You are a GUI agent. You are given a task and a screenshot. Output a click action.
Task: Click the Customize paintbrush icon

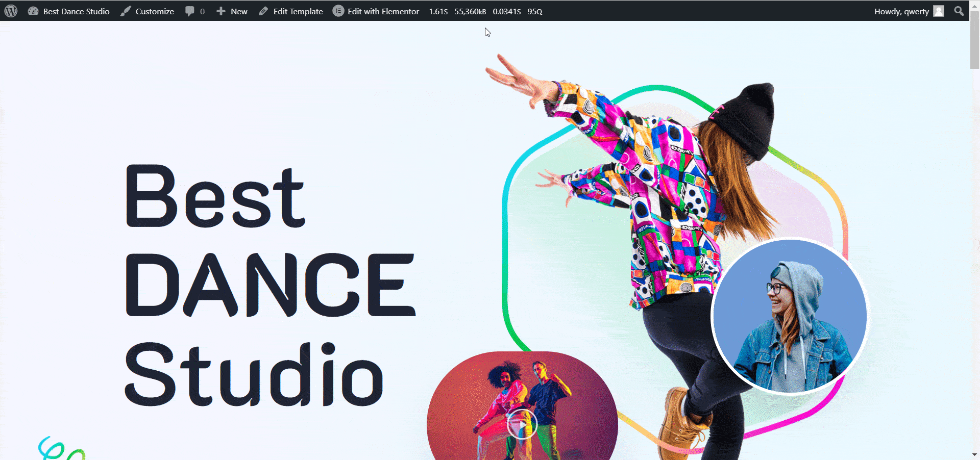[x=126, y=11]
